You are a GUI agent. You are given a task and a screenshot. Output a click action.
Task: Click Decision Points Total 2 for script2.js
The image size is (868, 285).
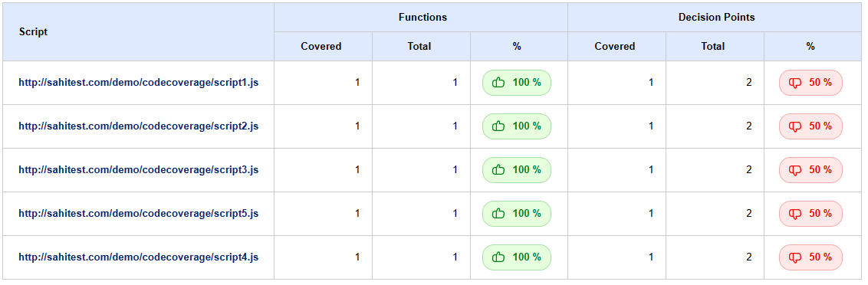coord(749,126)
